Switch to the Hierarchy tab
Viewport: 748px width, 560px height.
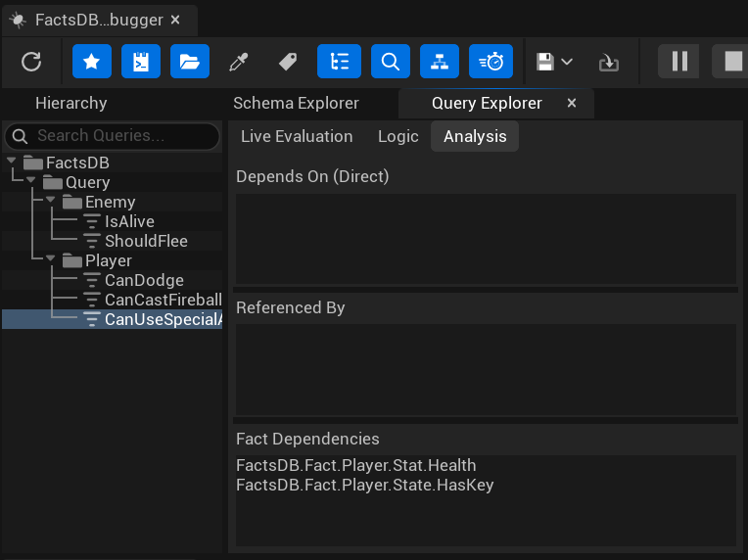click(x=71, y=103)
